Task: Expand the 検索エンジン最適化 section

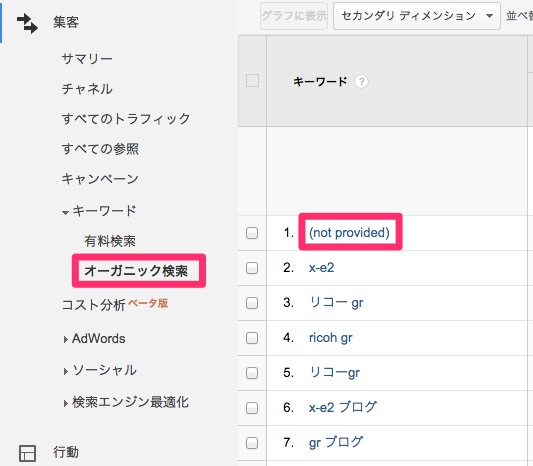Action: 126,402
